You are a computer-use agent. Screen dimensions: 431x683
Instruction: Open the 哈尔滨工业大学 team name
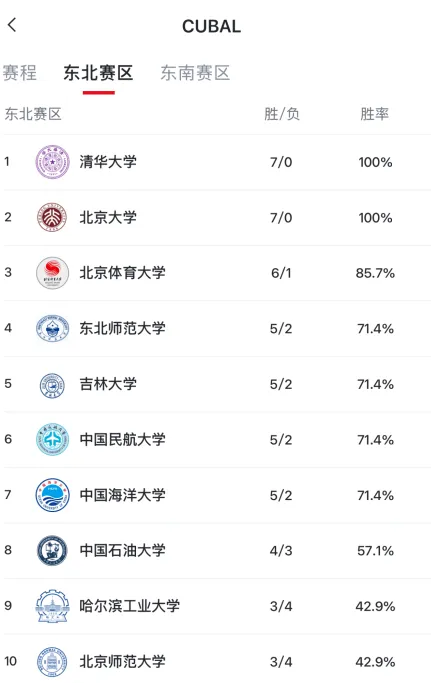coord(129,606)
